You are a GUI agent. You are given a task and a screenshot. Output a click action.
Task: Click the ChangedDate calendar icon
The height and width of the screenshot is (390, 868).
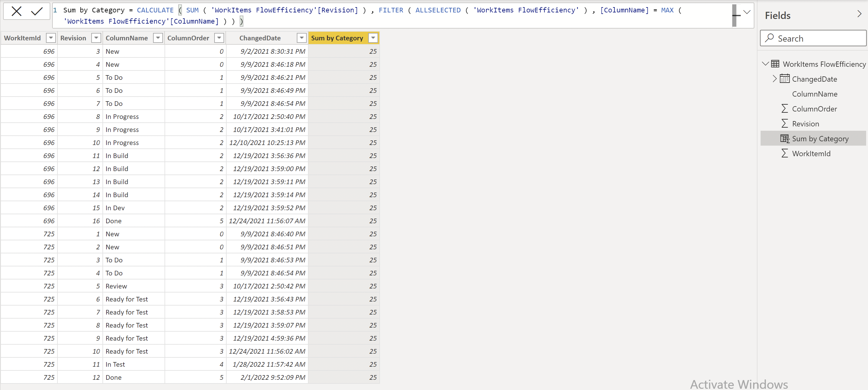784,79
